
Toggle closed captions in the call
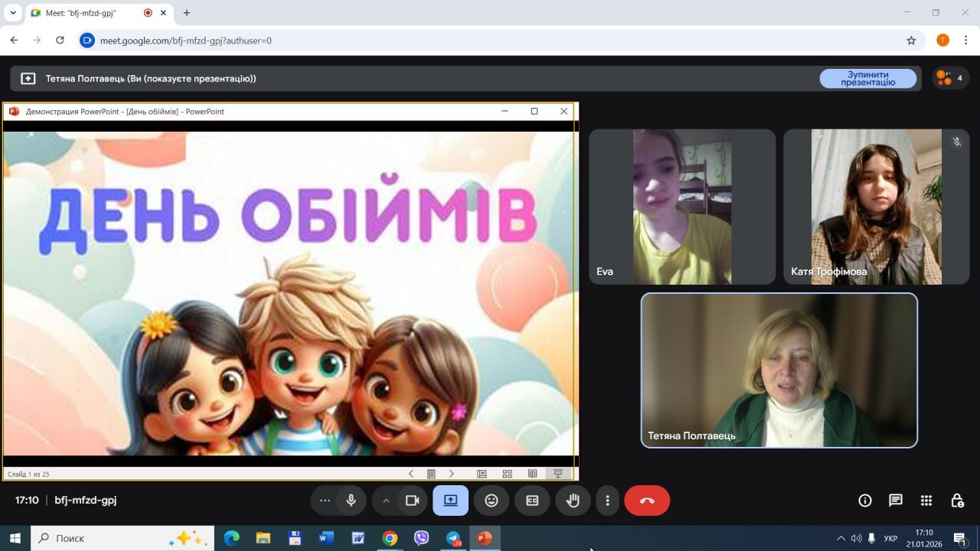coord(532,500)
